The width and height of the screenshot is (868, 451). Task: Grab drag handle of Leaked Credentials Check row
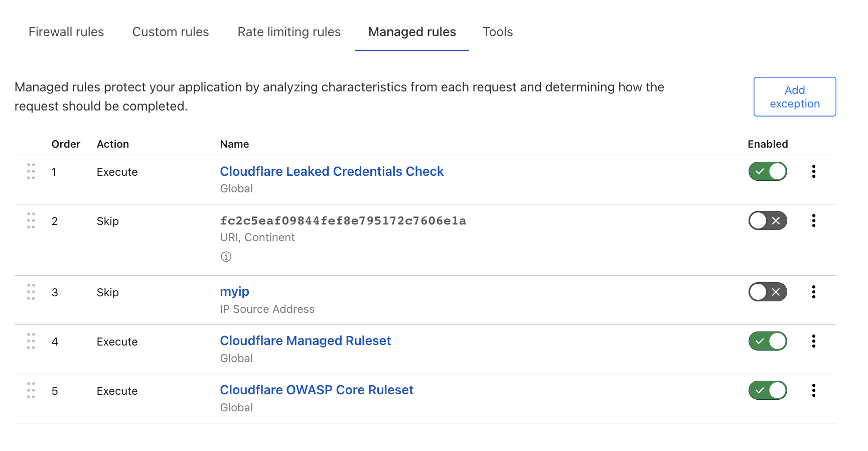[x=31, y=171]
